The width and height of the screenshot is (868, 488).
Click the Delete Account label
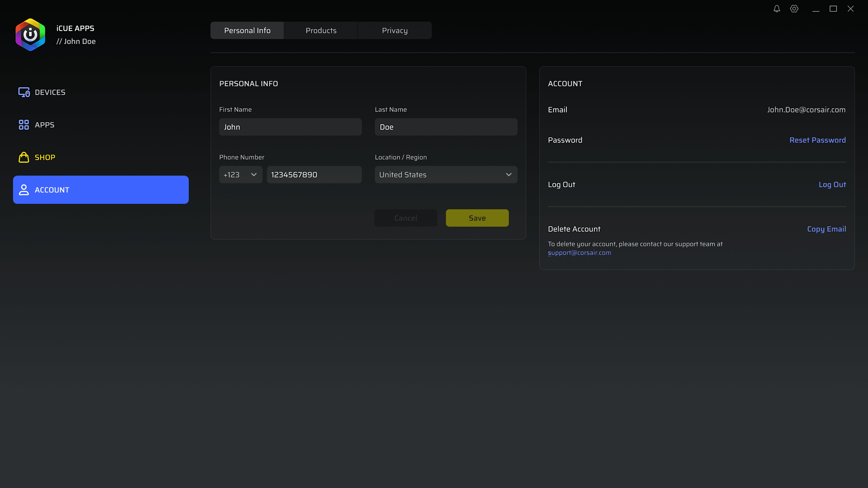tap(574, 229)
